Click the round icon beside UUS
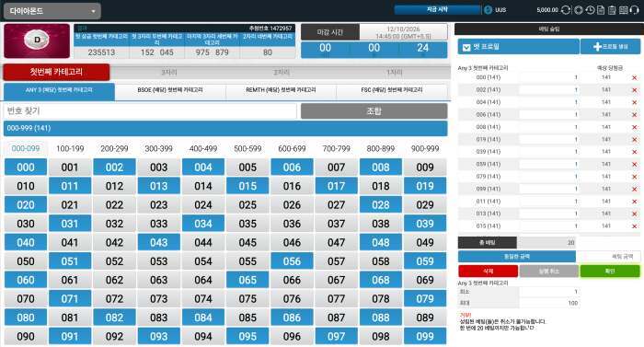 point(488,10)
